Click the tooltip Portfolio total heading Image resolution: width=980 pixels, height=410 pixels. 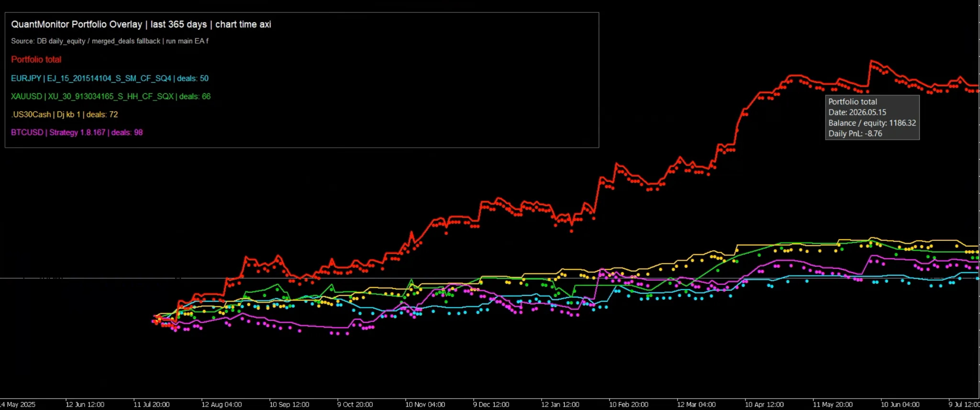click(x=853, y=102)
